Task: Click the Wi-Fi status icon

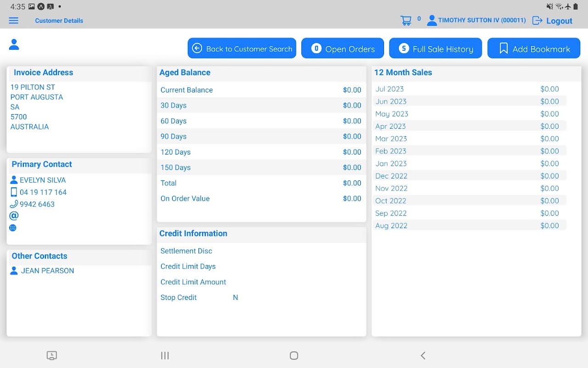Action: tap(559, 6)
